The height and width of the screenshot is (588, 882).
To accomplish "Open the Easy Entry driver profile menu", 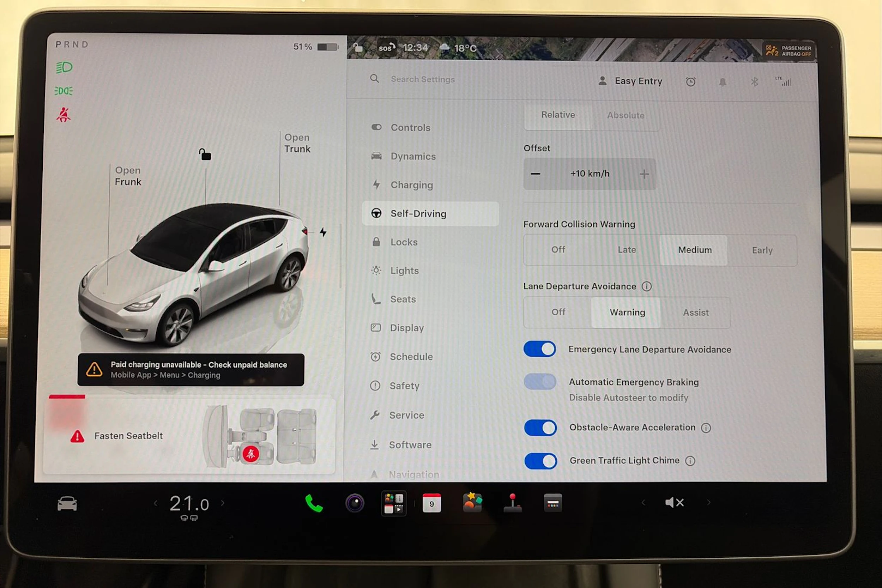I will click(630, 81).
